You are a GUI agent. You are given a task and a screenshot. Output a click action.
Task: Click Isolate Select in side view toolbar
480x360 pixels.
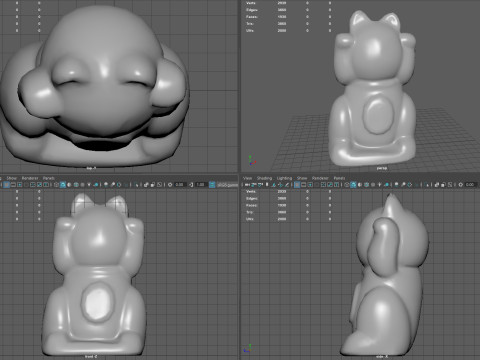pos(427,184)
